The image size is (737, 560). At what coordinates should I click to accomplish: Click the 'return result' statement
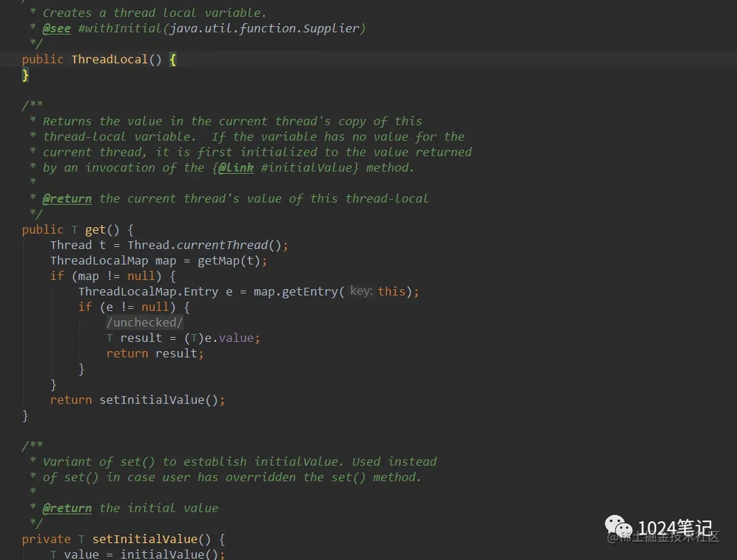pos(155,353)
